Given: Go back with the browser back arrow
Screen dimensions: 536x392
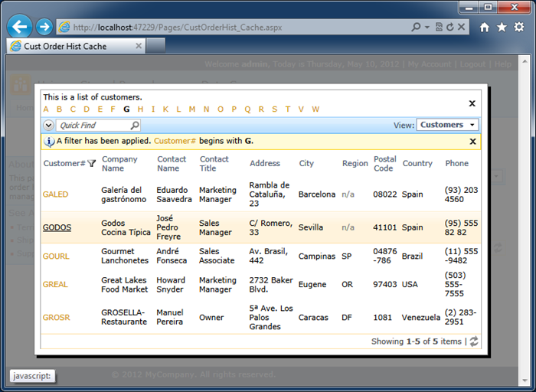Looking at the screenshot, I should 19,26.
